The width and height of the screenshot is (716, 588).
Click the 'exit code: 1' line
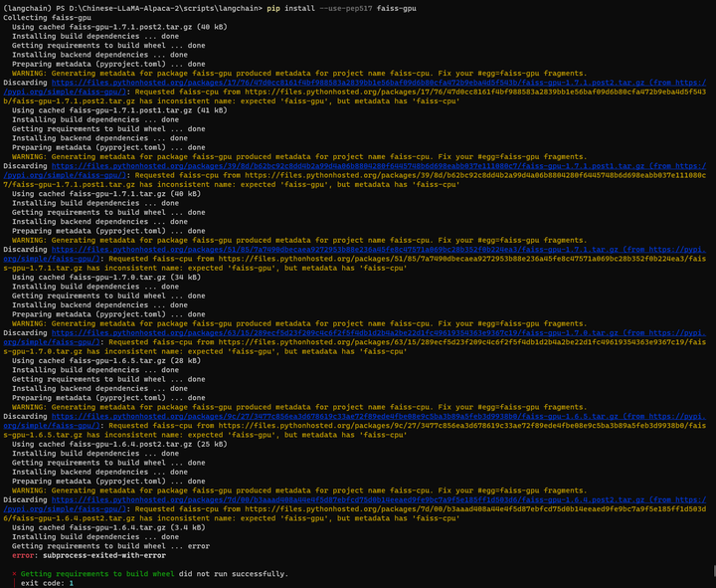coord(47,583)
